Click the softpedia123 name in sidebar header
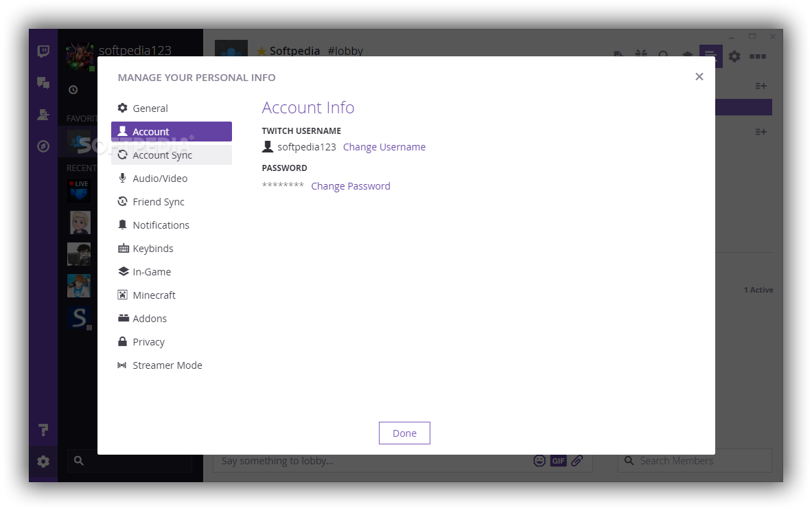The width and height of the screenshot is (812, 511). click(x=135, y=50)
